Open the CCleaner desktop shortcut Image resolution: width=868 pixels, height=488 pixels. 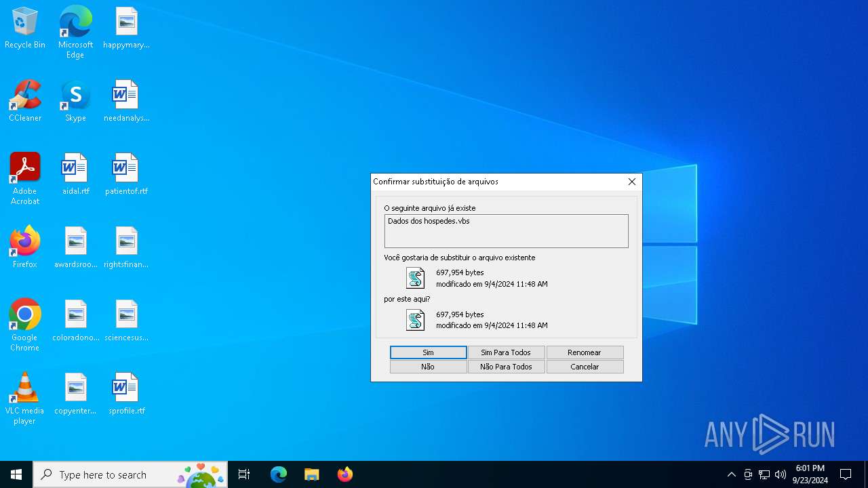pyautogui.click(x=25, y=102)
